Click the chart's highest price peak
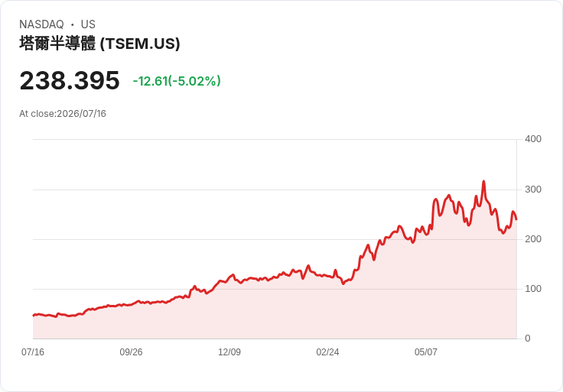563x392 pixels. [483, 181]
